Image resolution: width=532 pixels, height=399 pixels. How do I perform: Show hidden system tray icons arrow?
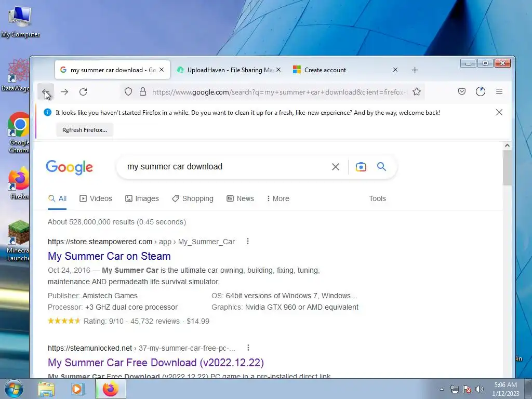(442, 389)
